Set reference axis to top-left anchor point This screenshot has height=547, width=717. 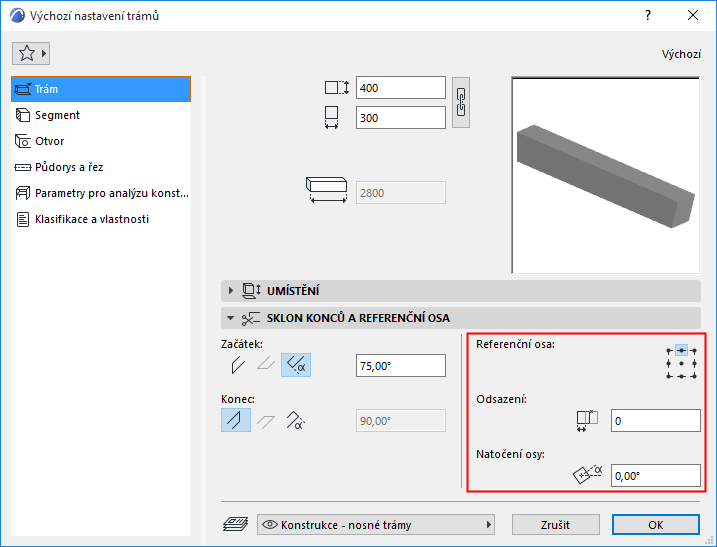(x=669, y=351)
